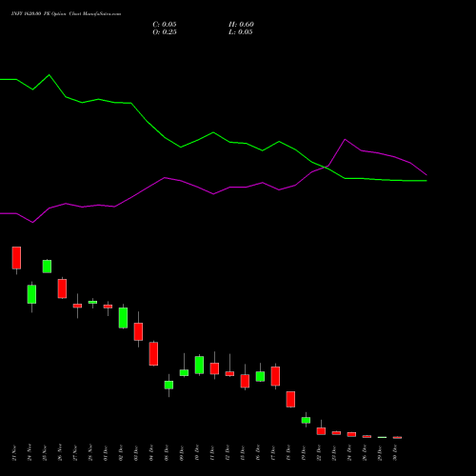
Task: Click the high value H: 0.60
Action: (x=241, y=25)
